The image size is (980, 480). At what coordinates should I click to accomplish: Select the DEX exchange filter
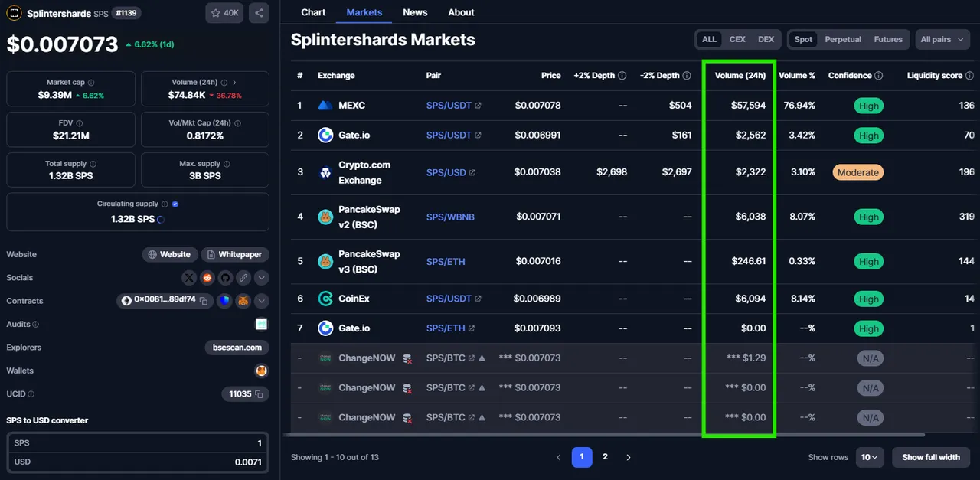[x=766, y=40]
